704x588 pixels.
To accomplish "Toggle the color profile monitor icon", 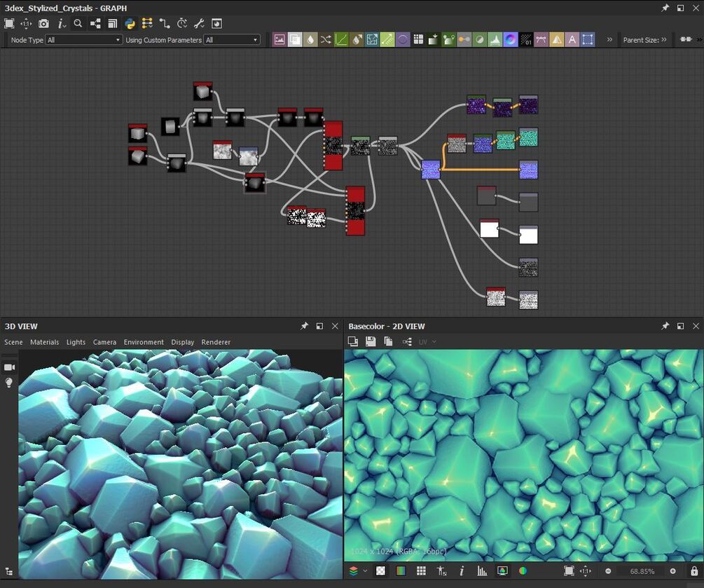I will point(502,571).
